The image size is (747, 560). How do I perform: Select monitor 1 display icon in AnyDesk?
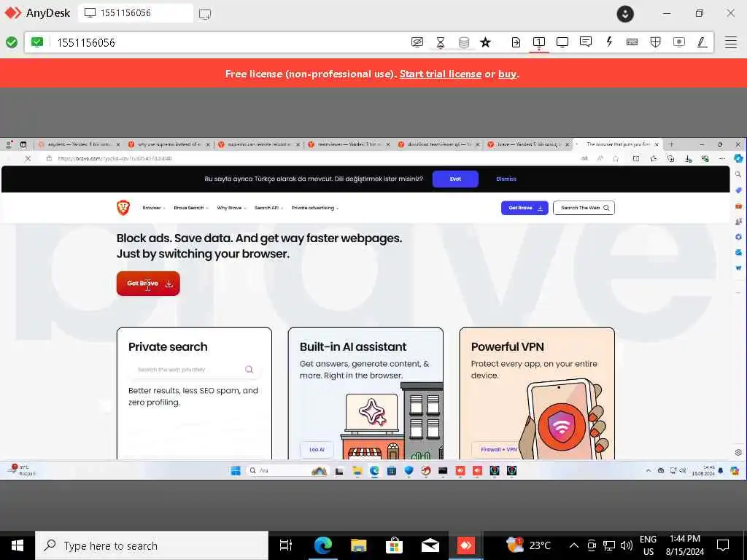[x=539, y=42]
